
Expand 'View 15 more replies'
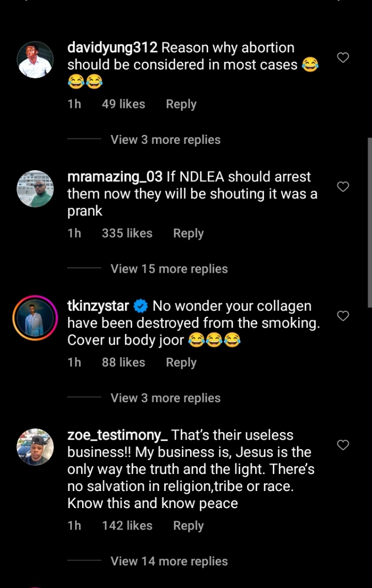coord(169,269)
